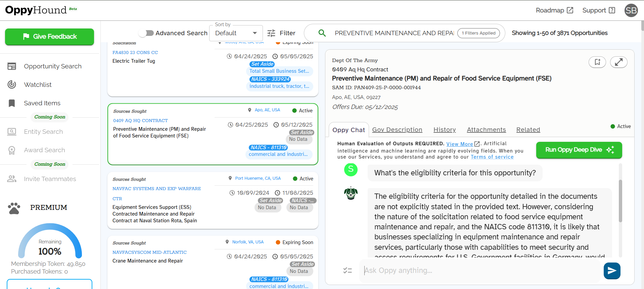Screen dimensions: 644x289
Task: Switch to the Attachments tab
Action: pos(486,130)
